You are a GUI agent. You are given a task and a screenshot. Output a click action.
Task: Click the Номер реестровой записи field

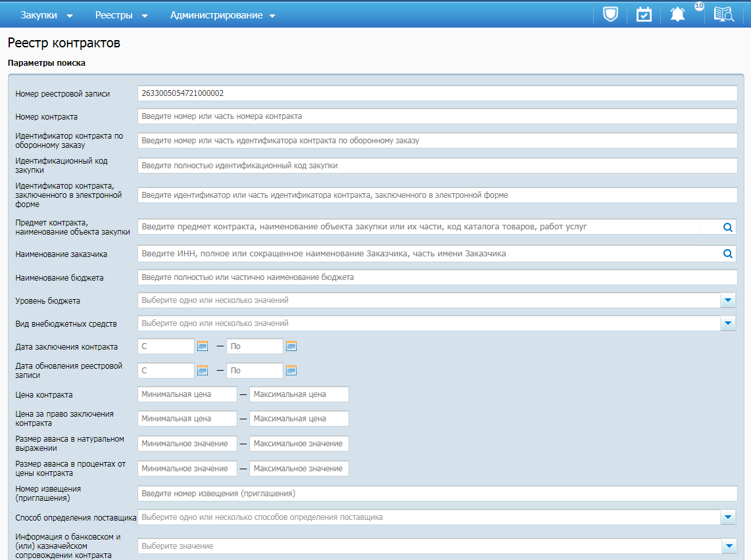coord(437,93)
